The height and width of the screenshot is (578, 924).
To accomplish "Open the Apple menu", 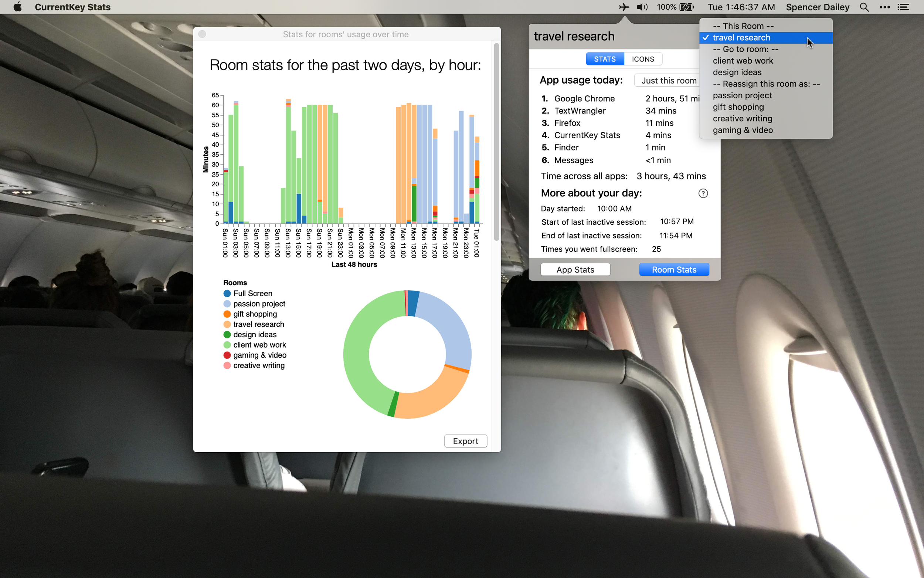I will [18, 7].
